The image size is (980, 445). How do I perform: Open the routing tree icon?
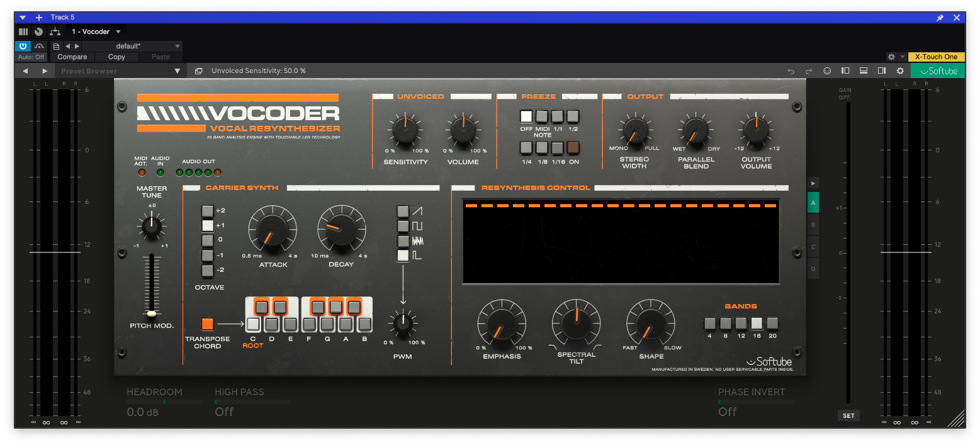(55, 31)
